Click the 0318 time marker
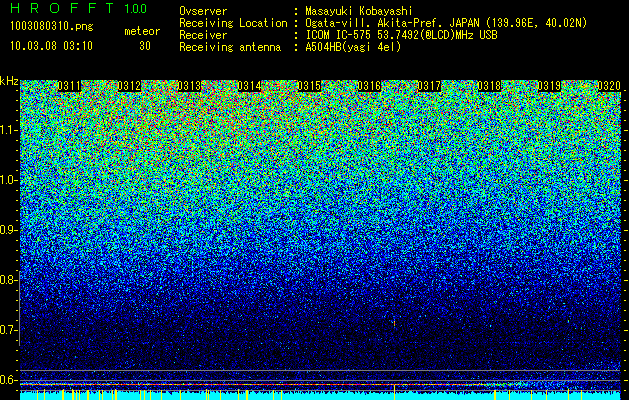The height and width of the screenshot is (400, 629). coord(489,86)
